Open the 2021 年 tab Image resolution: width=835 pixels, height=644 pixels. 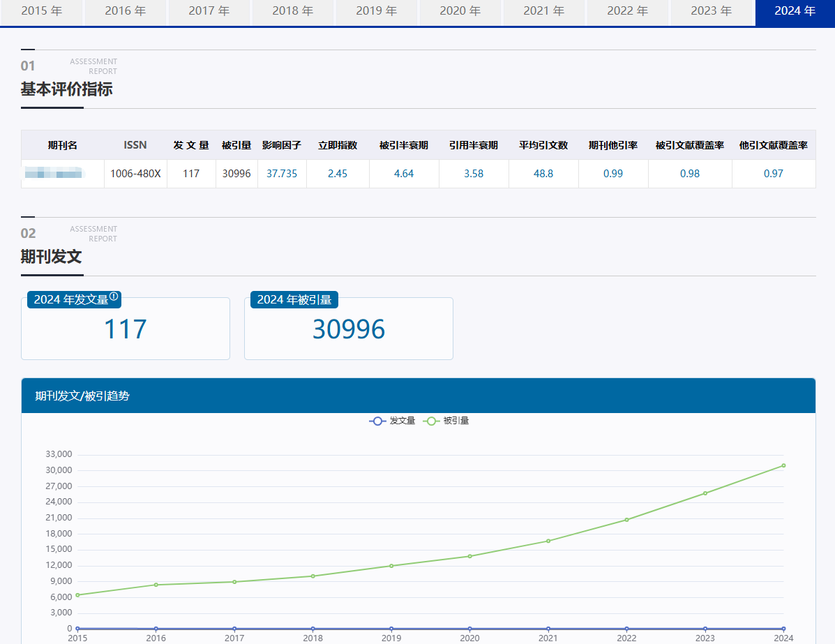point(544,12)
